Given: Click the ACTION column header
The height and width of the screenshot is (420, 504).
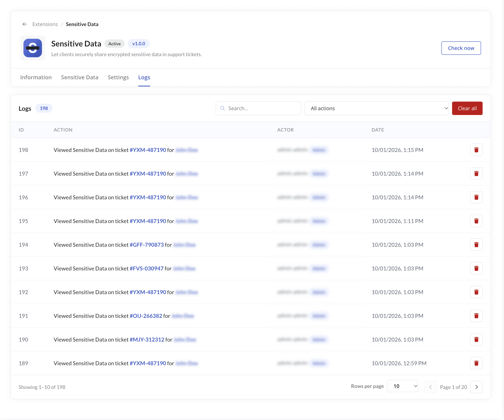Looking at the screenshot, I should (63, 130).
